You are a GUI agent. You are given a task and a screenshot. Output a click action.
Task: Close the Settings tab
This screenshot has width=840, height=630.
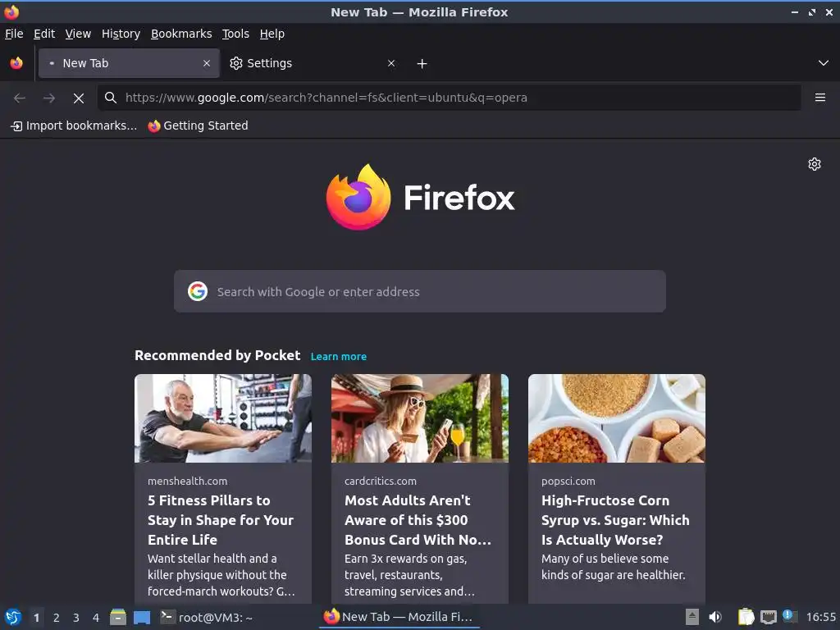click(391, 63)
